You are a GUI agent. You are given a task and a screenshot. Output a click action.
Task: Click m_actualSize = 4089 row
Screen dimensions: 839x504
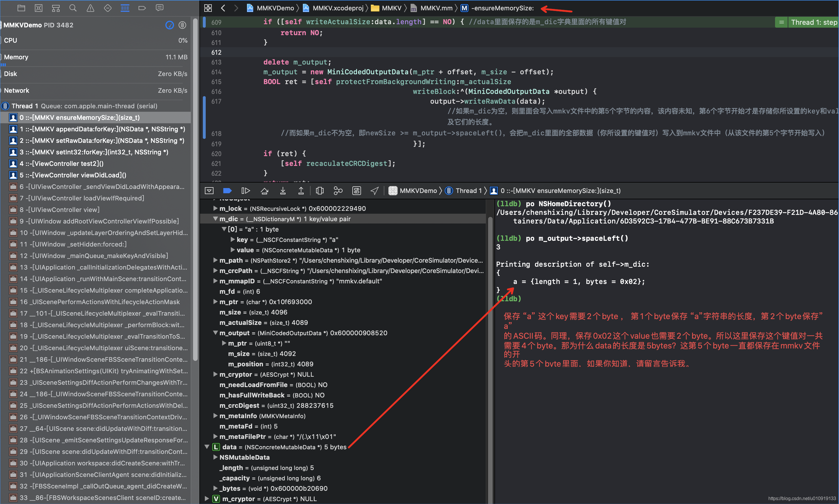(x=343, y=323)
